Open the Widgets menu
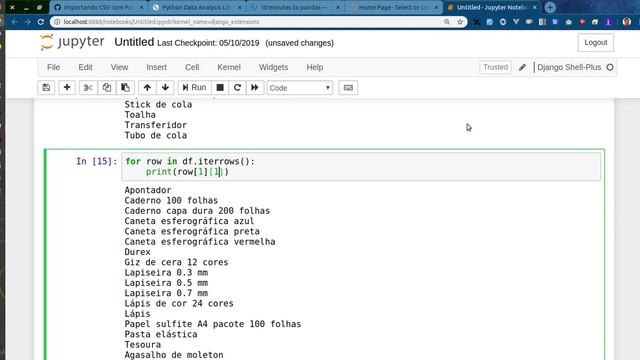The height and width of the screenshot is (360, 640). [273, 67]
